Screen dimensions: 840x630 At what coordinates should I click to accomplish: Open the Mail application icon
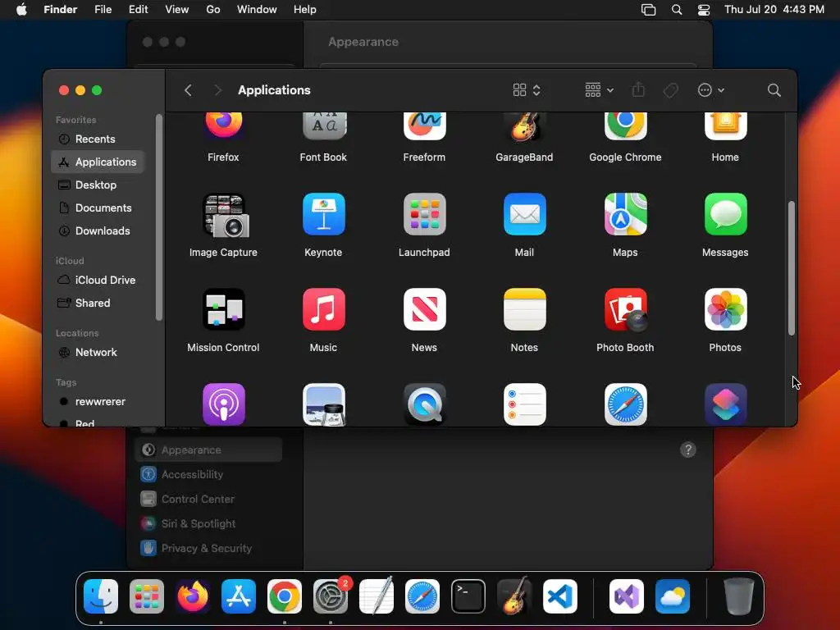(524, 214)
